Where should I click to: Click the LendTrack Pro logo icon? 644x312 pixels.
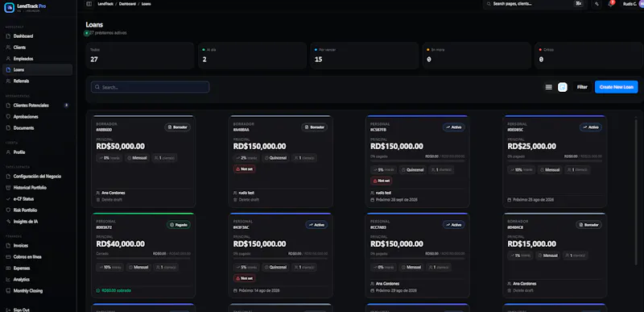point(9,7)
